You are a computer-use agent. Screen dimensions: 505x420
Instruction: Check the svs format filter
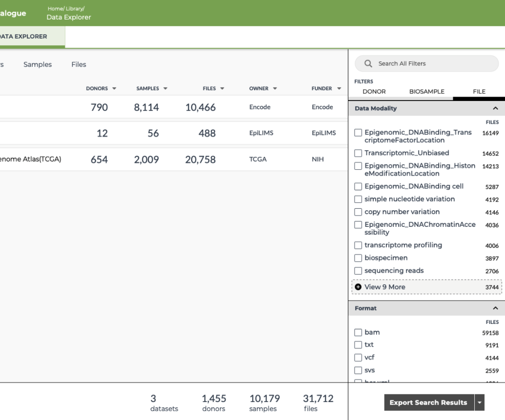(358, 370)
